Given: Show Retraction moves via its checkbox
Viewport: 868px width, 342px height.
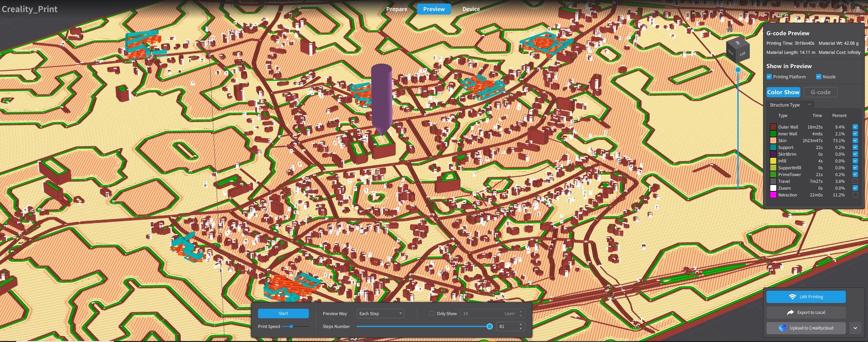Looking at the screenshot, I should [855, 195].
